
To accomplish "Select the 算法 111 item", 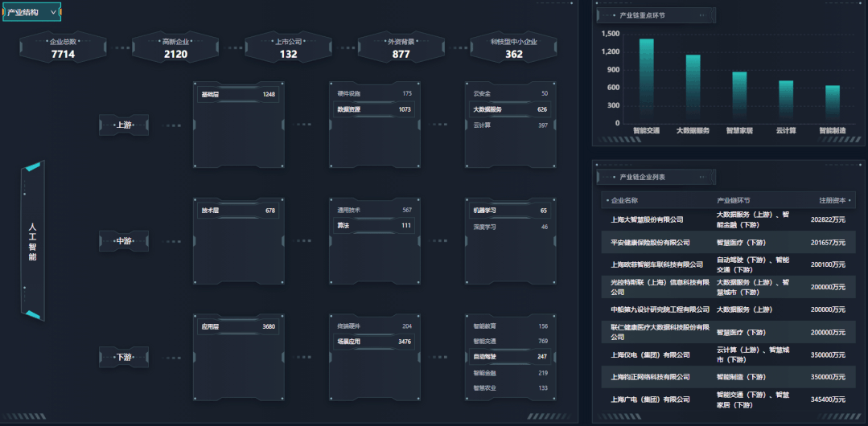I will (374, 226).
